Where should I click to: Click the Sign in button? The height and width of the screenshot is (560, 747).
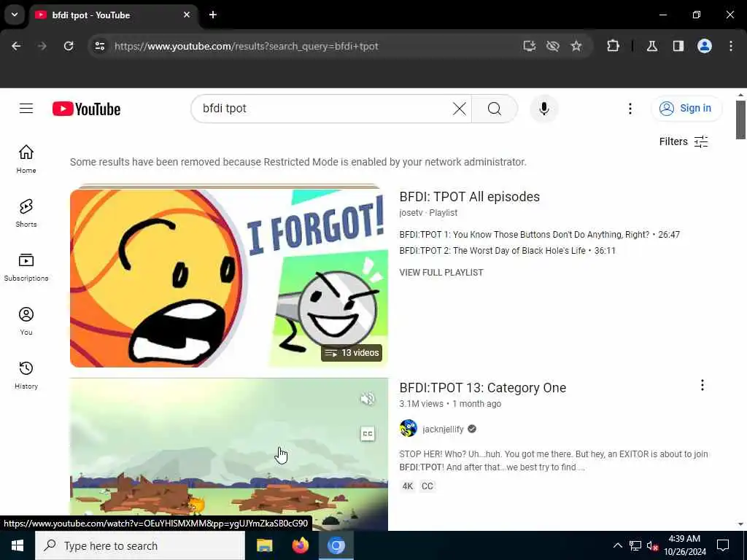[686, 109]
